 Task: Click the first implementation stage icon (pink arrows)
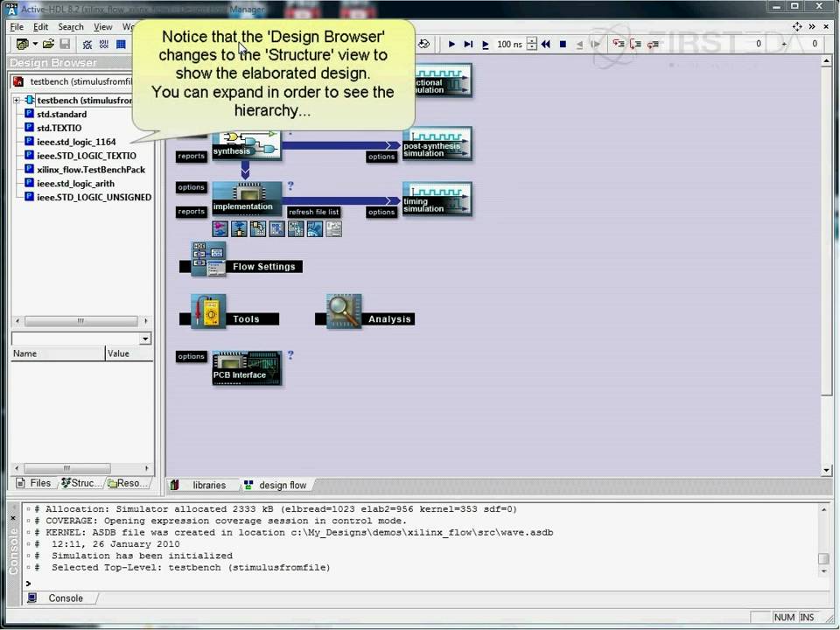[220, 228]
